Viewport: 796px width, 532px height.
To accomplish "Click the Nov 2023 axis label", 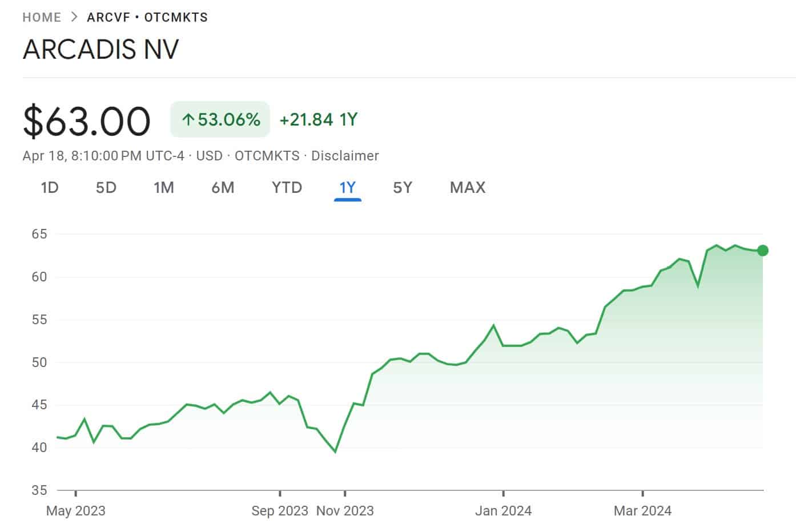I will (345, 510).
